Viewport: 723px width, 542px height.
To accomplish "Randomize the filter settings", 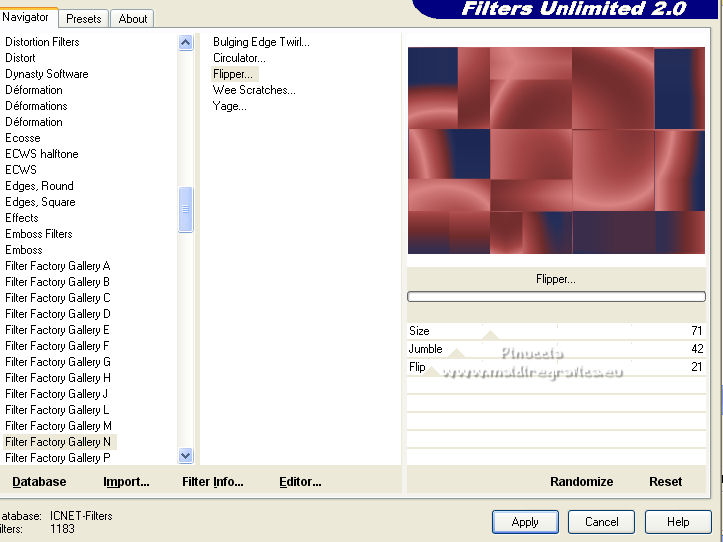I will tap(581, 482).
